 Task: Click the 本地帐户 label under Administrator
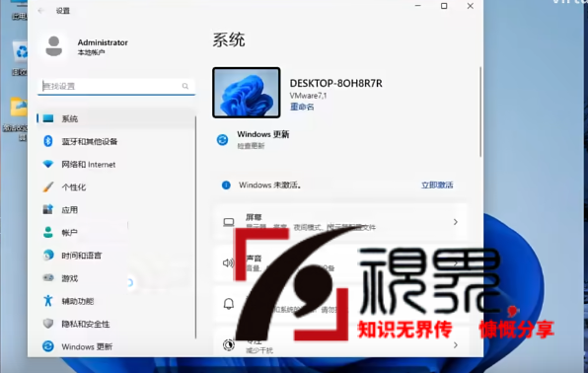[x=91, y=52]
